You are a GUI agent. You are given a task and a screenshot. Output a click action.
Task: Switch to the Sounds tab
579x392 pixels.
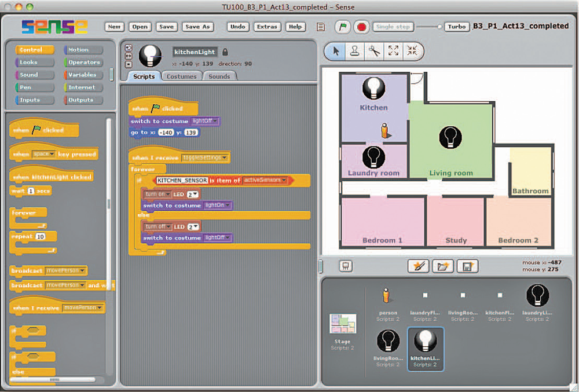pyautogui.click(x=219, y=76)
